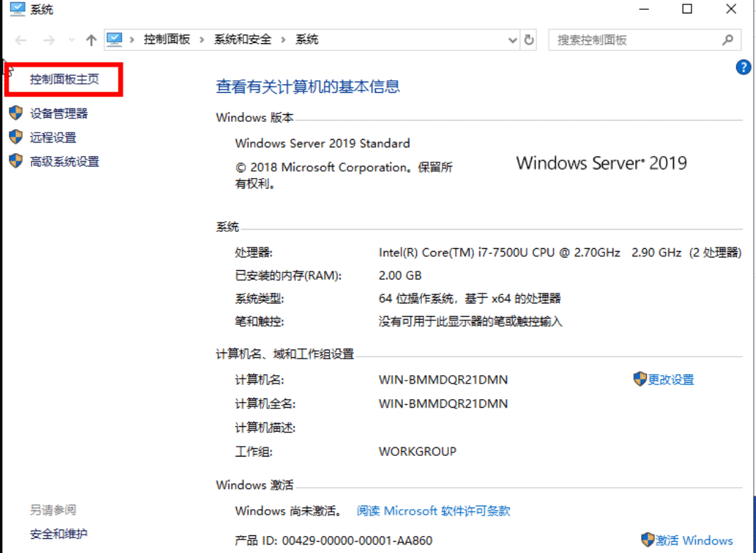
Task: Click shield icon beside 设备管理器
Action: pyautogui.click(x=16, y=113)
